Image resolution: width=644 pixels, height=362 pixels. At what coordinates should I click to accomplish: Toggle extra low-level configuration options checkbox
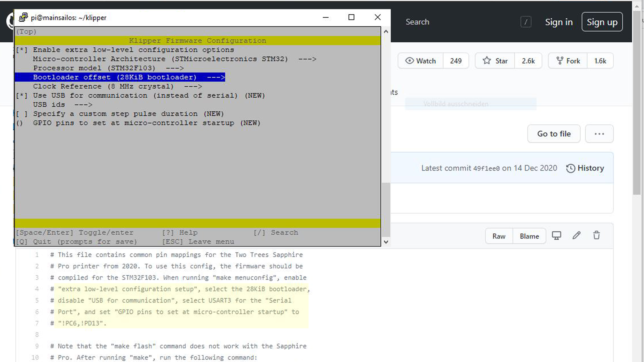22,50
